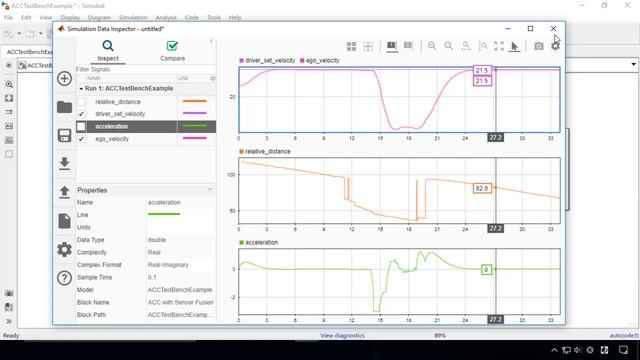Screen dimensions: 640x360
Task: Click the network icon in system tray
Action: pos(566,350)
